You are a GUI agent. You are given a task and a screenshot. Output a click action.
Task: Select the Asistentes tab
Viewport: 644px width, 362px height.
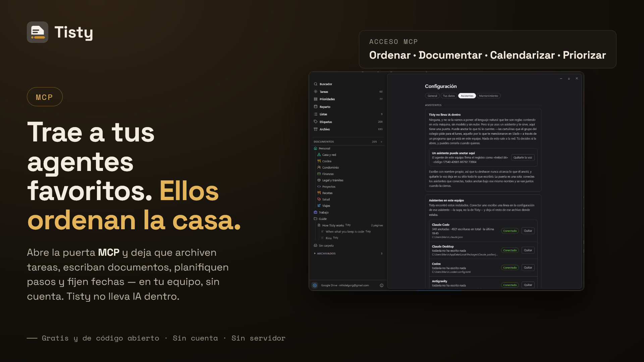coord(467,96)
